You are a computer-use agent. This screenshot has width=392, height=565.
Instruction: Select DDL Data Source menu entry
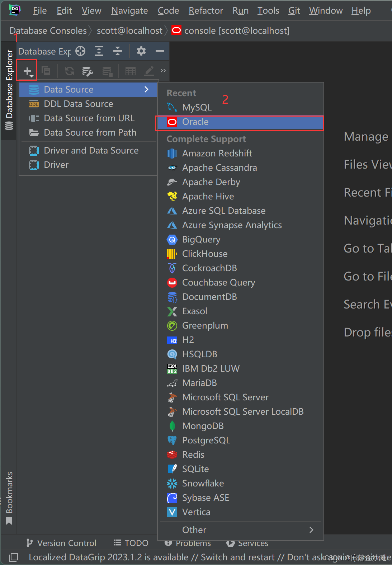88,104
